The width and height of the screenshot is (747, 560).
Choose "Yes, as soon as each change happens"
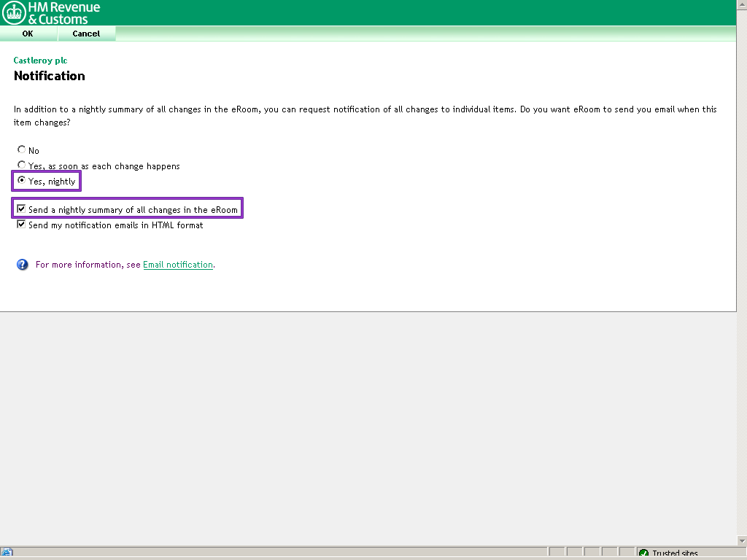pyautogui.click(x=22, y=166)
